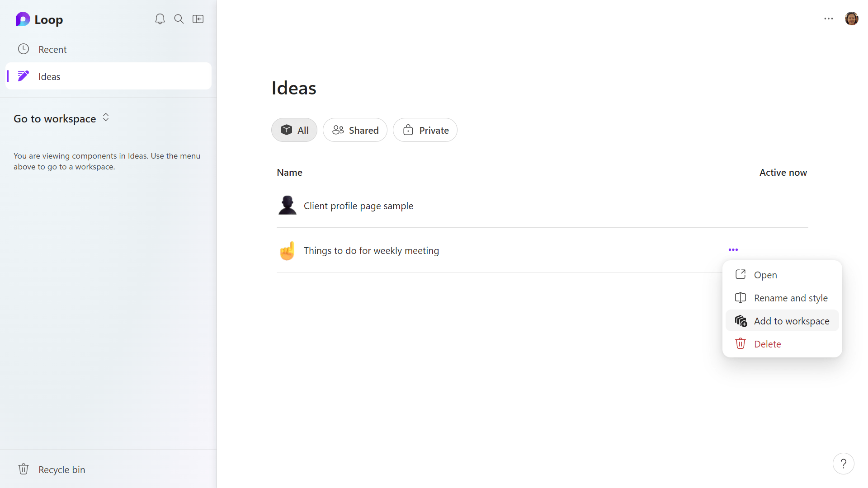The image size is (868, 488).
Task: Choose Delete in the context menu
Action: (767, 344)
